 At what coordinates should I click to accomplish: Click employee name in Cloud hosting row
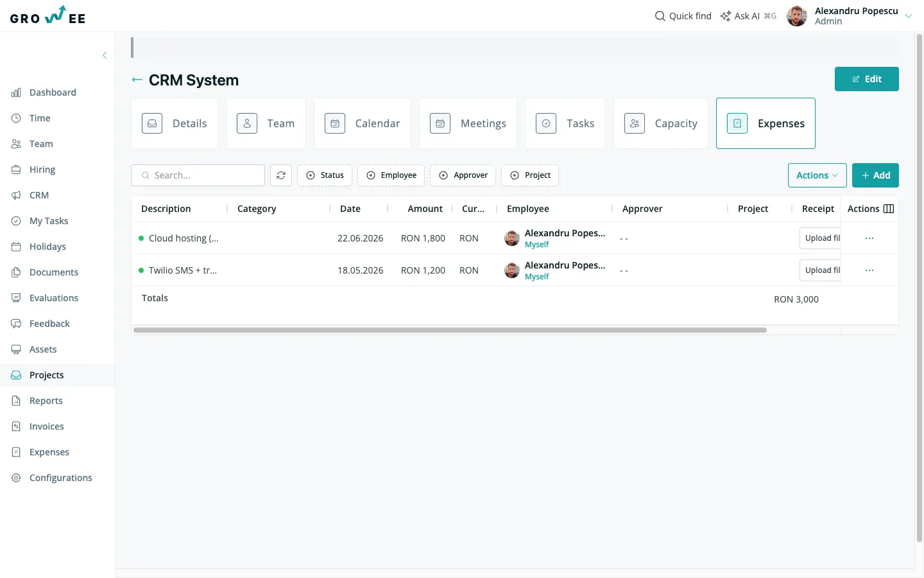(x=565, y=233)
